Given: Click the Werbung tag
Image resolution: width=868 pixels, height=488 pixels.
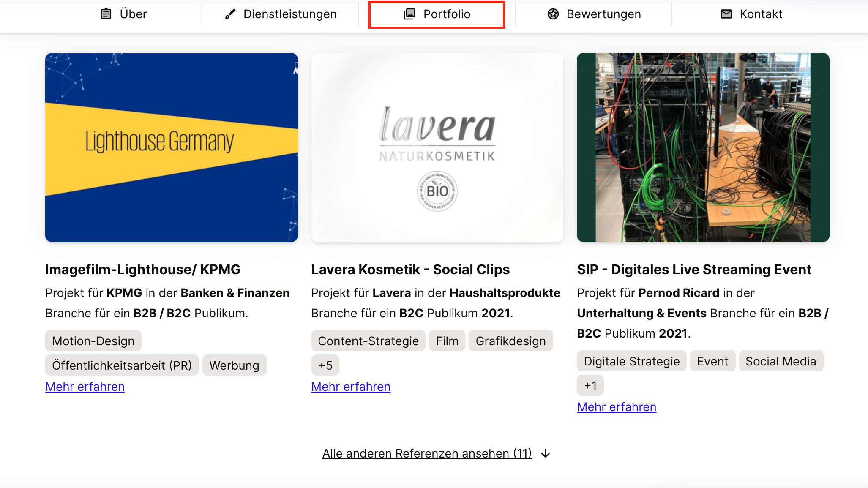Looking at the screenshot, I should click(235, 365).
